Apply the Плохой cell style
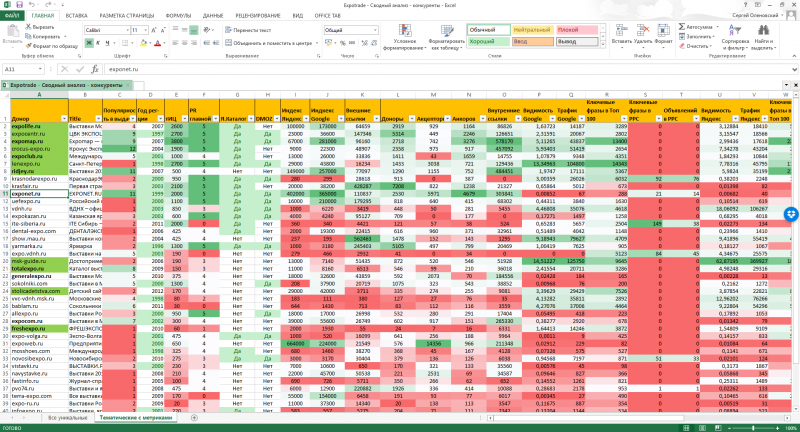 (577, 30)
